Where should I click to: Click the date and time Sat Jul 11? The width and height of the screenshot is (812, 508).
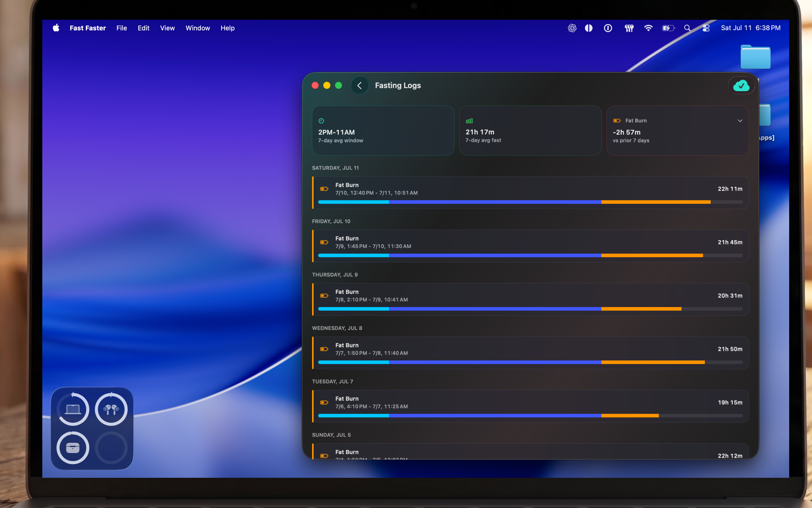pos(751,28)
